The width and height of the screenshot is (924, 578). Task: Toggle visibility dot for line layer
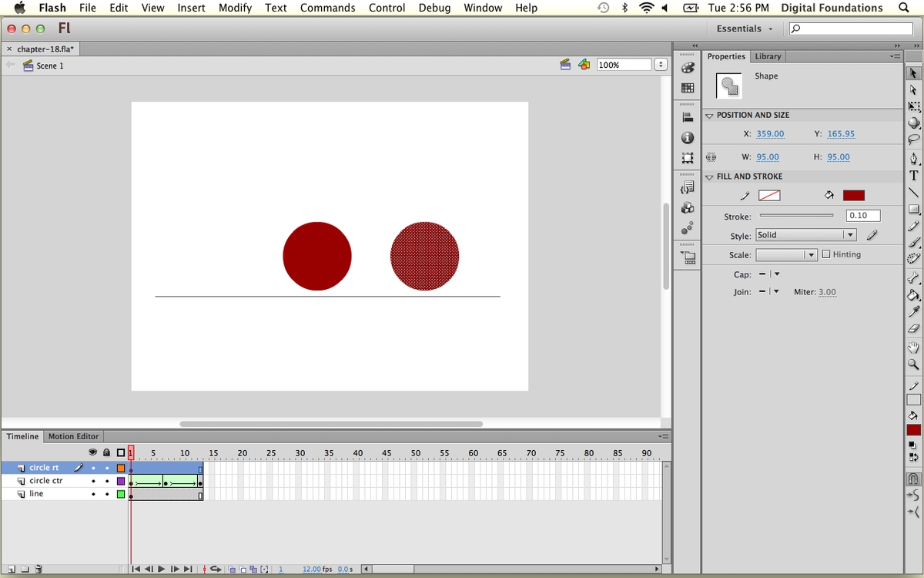click(x=93, y=494)
